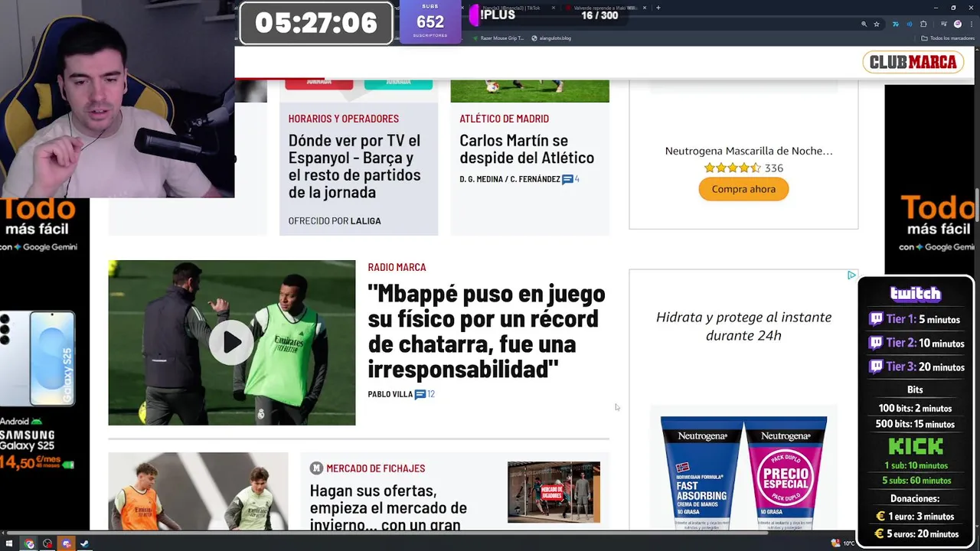The image size is (980, 551).
Task: Open 'Todos los marcadores' bookmarks folder
Action: pyautogui.click(x=948, y=38)
